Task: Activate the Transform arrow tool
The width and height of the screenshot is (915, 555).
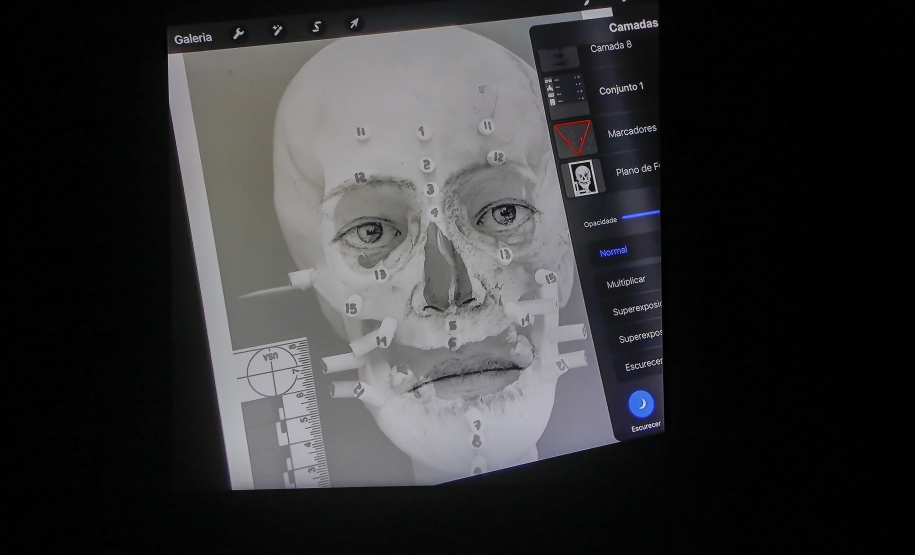Action: [354, 24]
